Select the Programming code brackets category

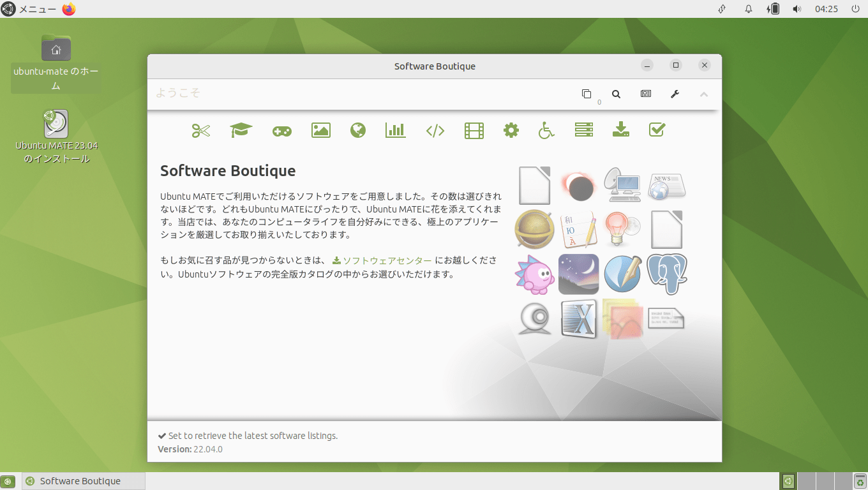pos(435,130)
